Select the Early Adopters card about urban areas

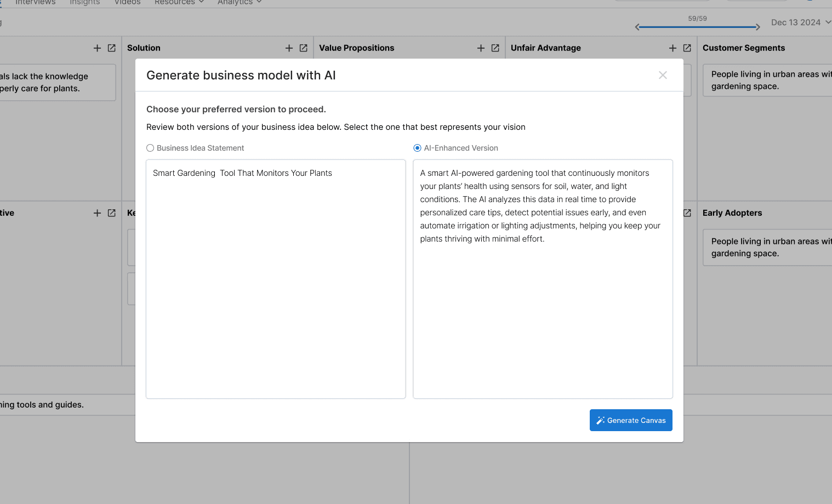click(x=767, y=247)
